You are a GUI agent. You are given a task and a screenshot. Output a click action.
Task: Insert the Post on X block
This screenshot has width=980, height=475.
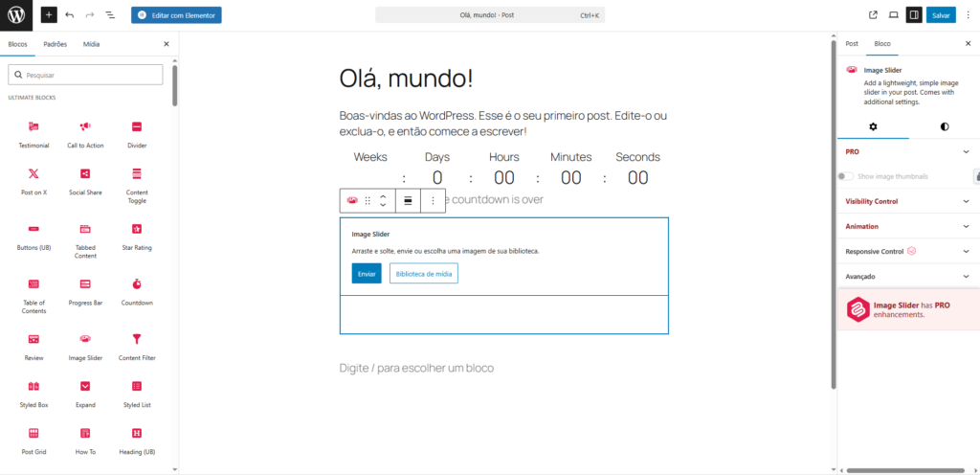click(x=33, y=181)
